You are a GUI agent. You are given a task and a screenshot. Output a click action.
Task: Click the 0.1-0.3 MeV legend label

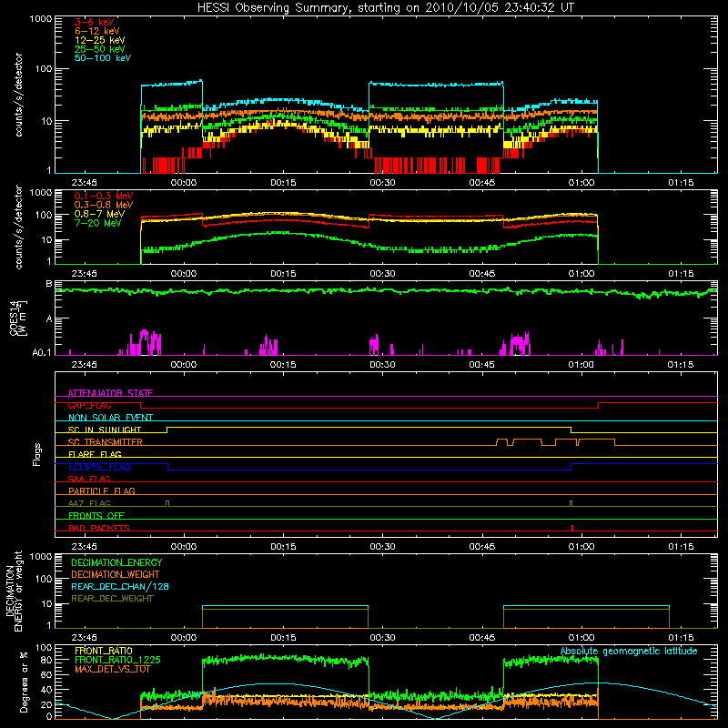click(x=104, y=196)
